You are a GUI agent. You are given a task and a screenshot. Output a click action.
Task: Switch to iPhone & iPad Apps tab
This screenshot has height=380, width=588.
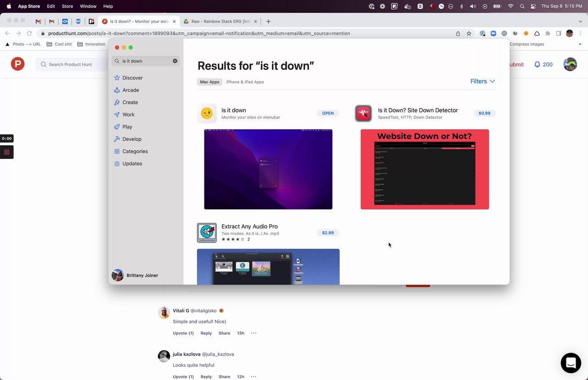245,82
